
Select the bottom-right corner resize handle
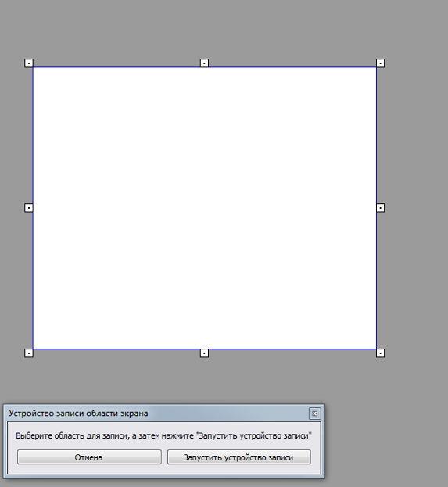tap(380, 353)
